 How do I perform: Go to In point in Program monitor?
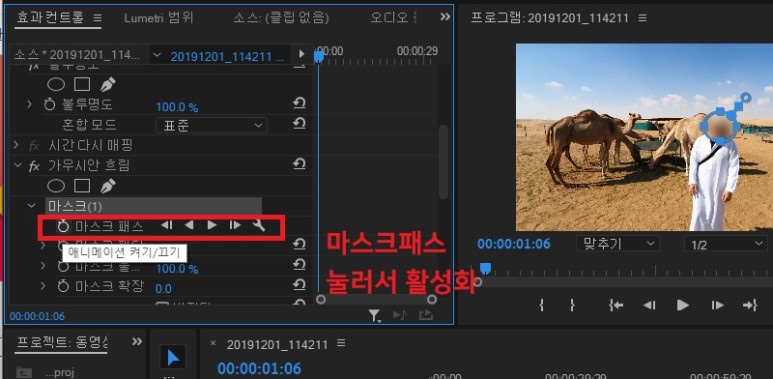[616, 306]
